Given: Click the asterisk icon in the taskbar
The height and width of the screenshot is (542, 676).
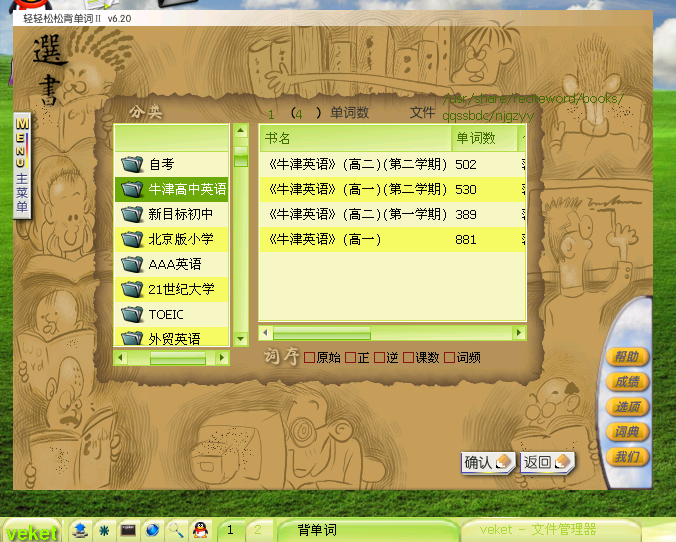Looking at the screenshot, I should click(x=104, y=530).
